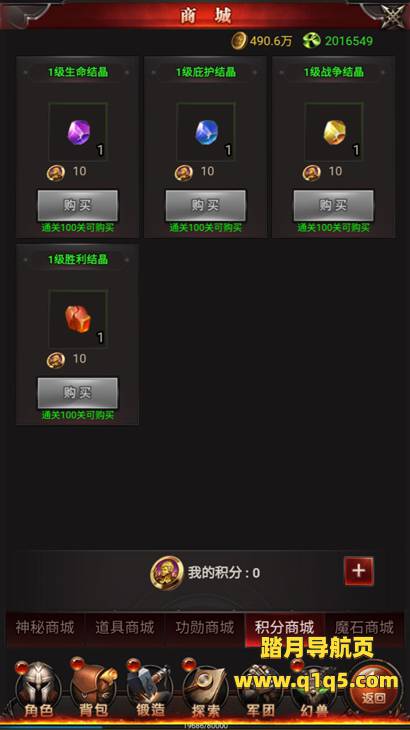Screen dimensions: 410x730
Task: Select the 积分商城 tab
Action: click(x=284, y=628)
